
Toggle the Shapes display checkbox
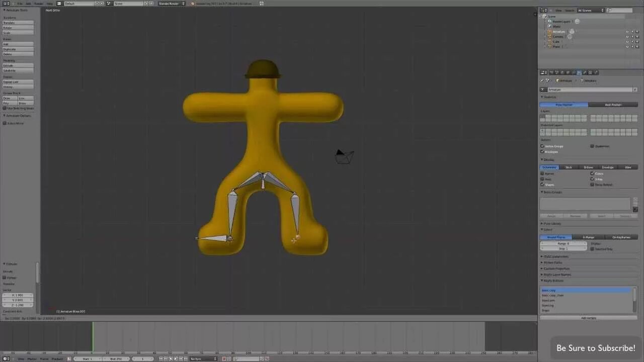542,185
